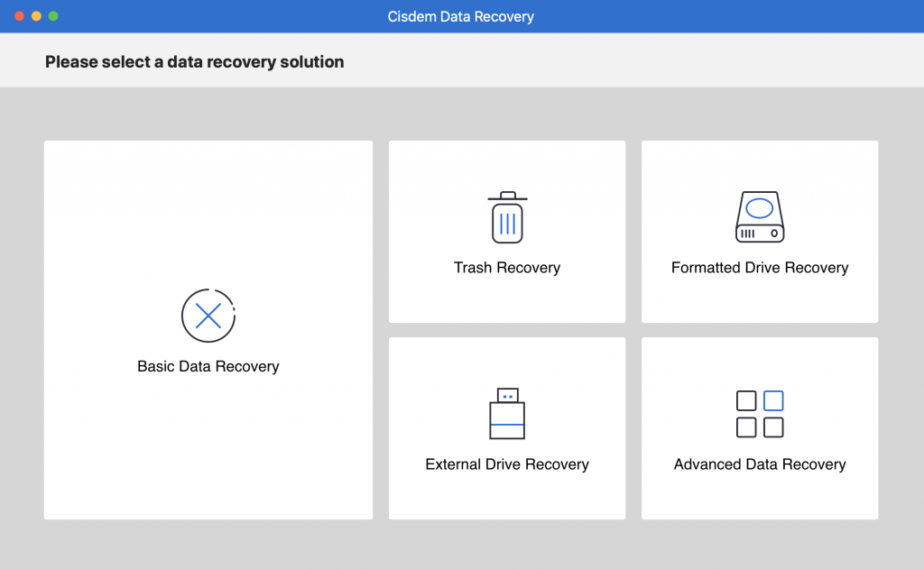Click the blue square in the Advanced grid icon
This screenshot has width=924, height=569.
click(x=773, y=400)
